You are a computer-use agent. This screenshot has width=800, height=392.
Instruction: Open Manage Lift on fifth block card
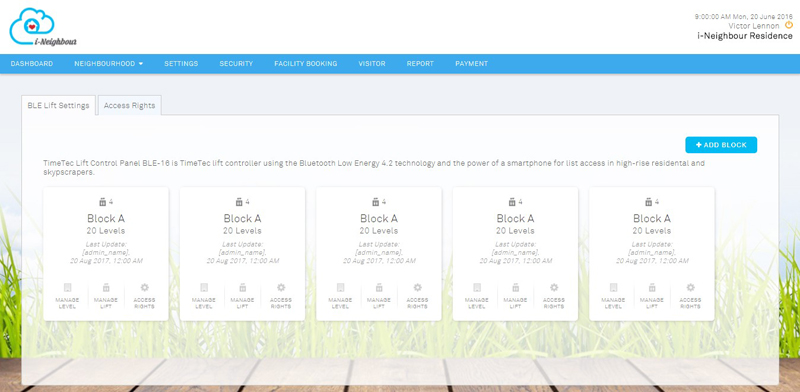tap(652, 296)
